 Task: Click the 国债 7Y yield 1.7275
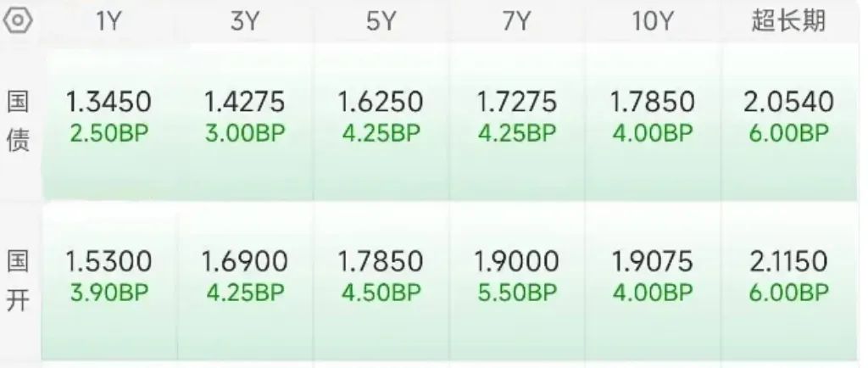(517, 103)
